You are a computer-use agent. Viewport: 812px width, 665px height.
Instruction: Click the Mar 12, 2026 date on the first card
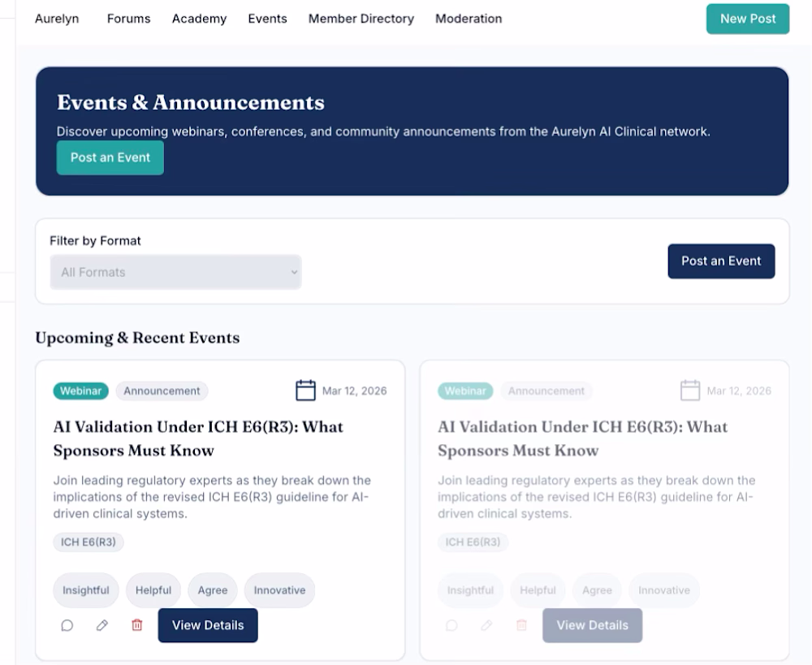(354, 391)
